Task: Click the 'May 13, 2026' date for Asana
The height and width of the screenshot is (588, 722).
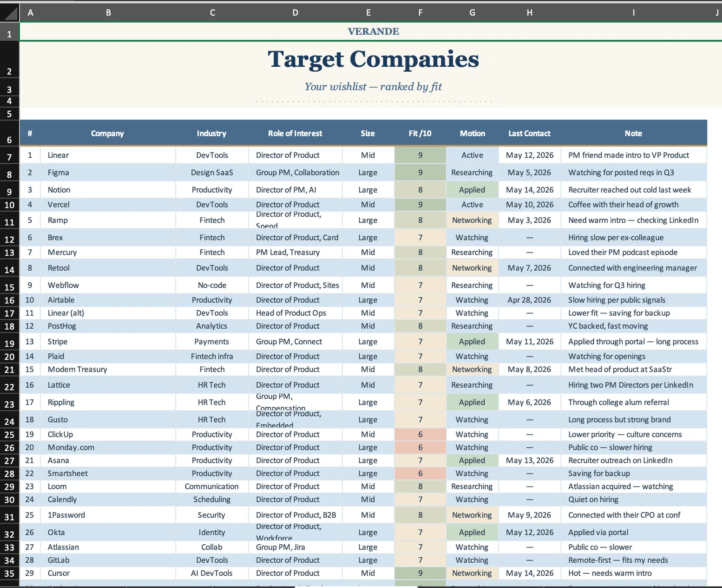Action: 529,460
